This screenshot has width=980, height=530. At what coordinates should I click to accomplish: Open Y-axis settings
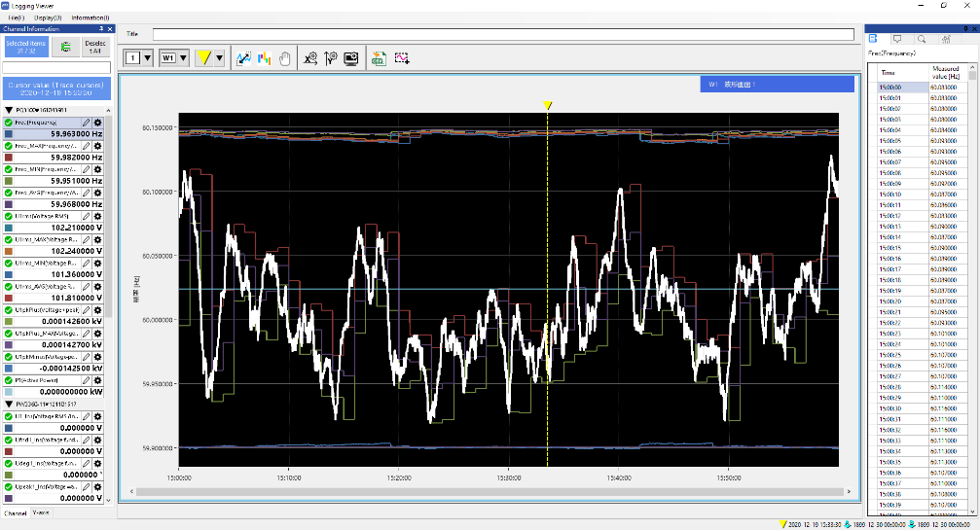pyautogui.click(x=331, y=58)
